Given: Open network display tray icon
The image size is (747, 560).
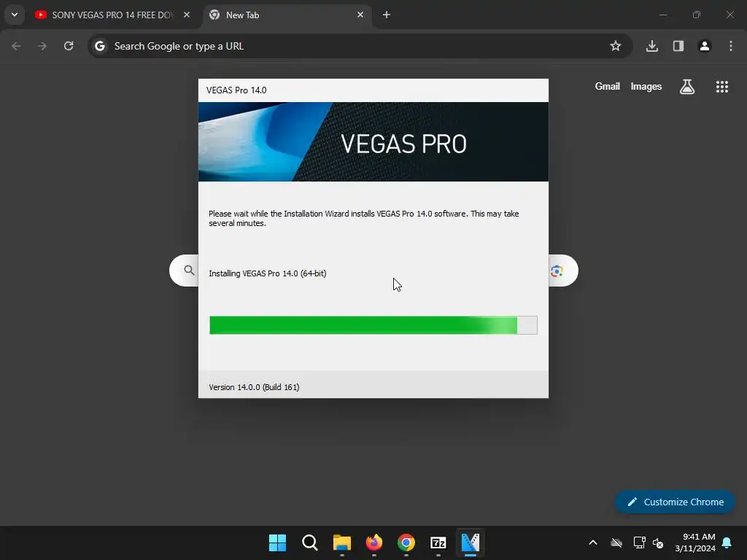Looking at the screenshot, I should [x=639, y=542].
